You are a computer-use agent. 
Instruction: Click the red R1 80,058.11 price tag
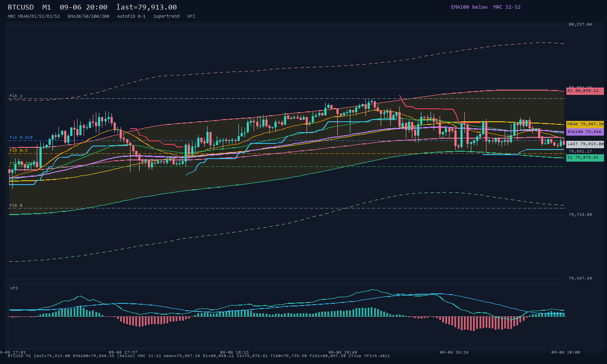pos(585,91)
